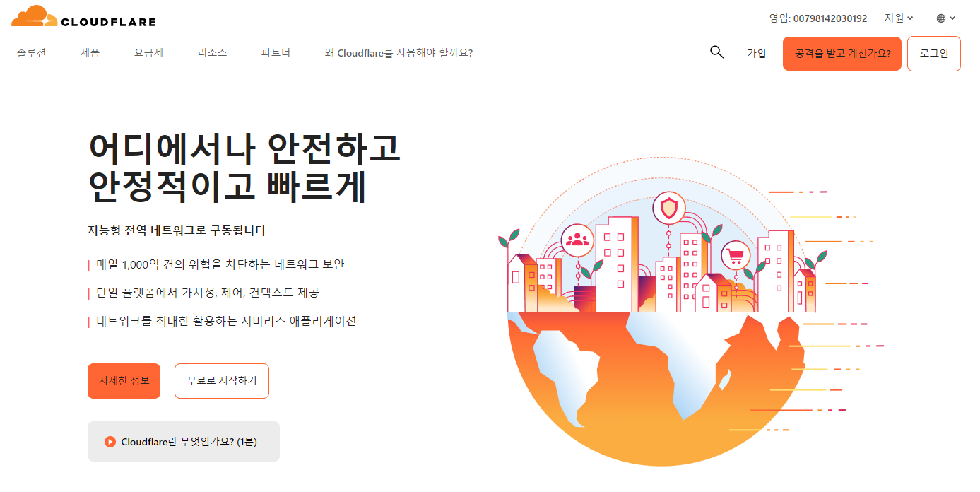Screen dimensions: 980x492
Task: Click the shield security icon in illustration
Action: pyautogui.click(x=668, y=209)
